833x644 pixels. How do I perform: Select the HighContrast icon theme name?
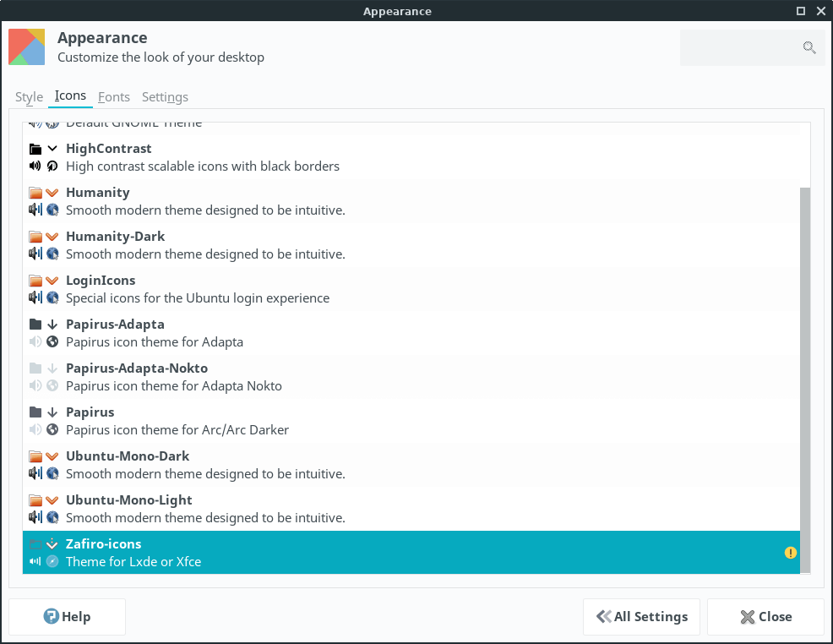pyautogui.click(x=108, y=148)
